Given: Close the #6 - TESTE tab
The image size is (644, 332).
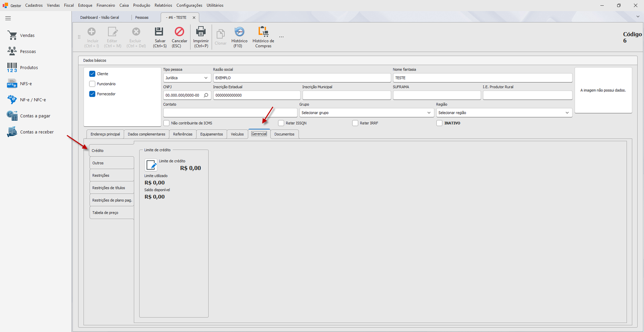Looking at the screenshot, I should pyautogui.click(x=194, y=18).
